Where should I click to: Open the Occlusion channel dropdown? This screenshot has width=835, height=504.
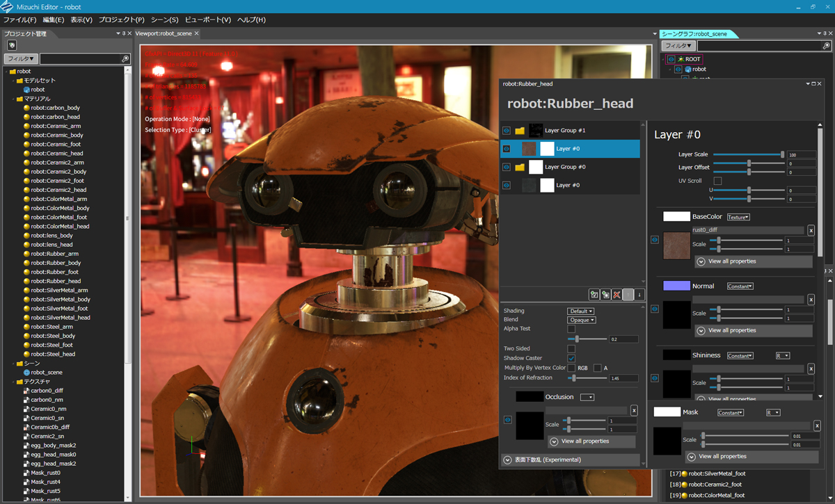[x=588, y=398]
